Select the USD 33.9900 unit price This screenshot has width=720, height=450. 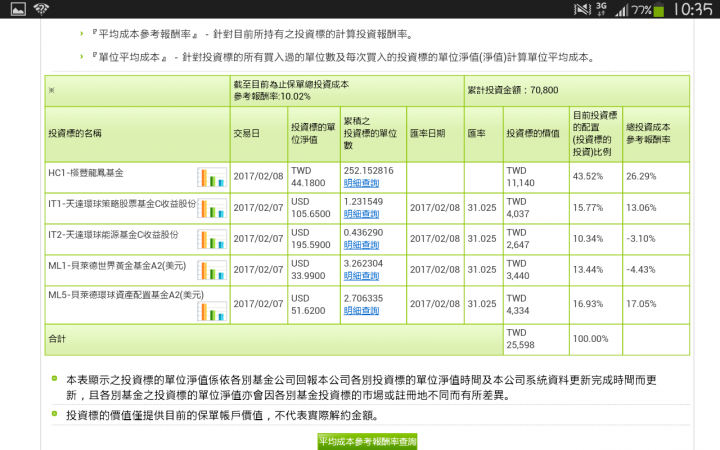click(x=308, y=270)
